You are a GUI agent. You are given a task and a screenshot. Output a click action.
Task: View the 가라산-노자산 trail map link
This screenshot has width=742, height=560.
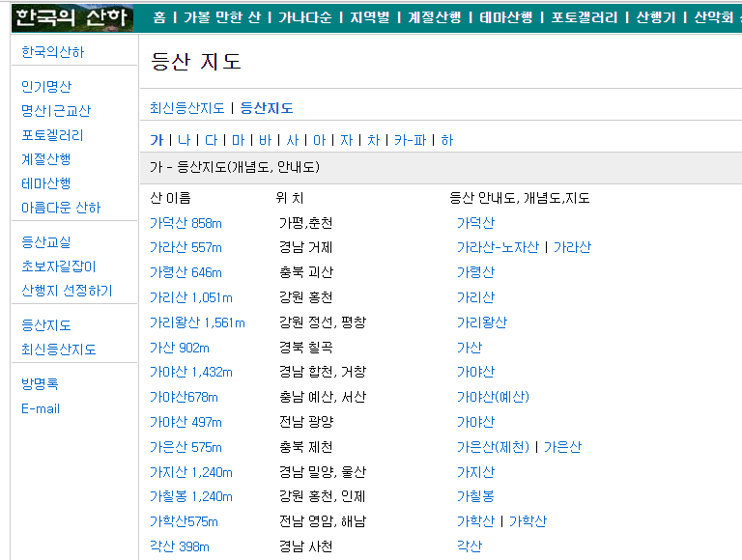coord(498,247)
